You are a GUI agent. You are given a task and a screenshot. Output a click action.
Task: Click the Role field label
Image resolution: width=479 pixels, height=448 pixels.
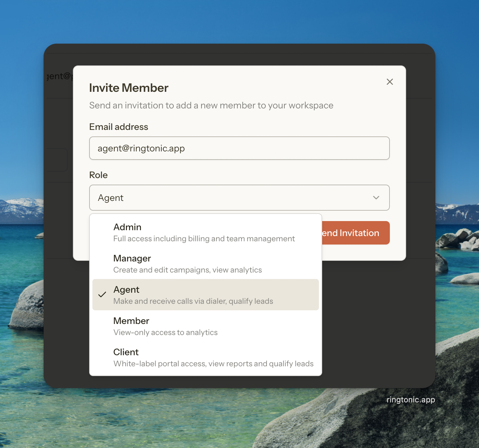[98, 175]
